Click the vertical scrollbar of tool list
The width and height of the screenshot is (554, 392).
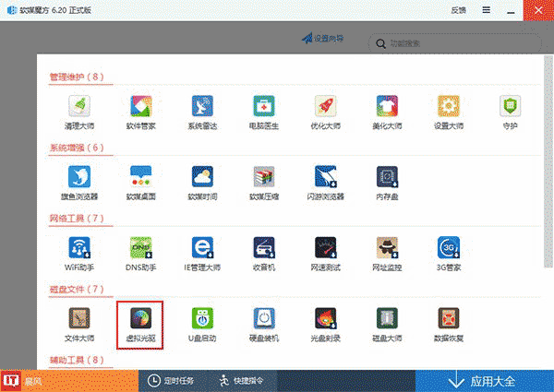548,161
